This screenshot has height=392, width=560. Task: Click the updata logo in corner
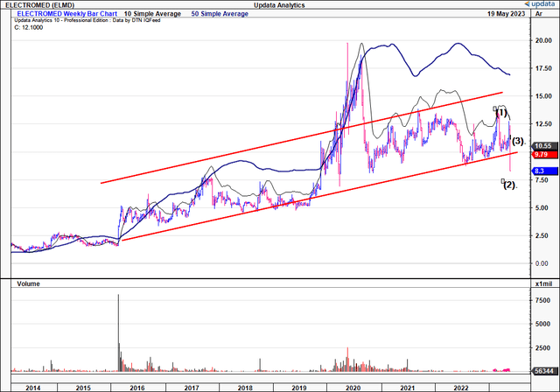[x=540, y=3]
